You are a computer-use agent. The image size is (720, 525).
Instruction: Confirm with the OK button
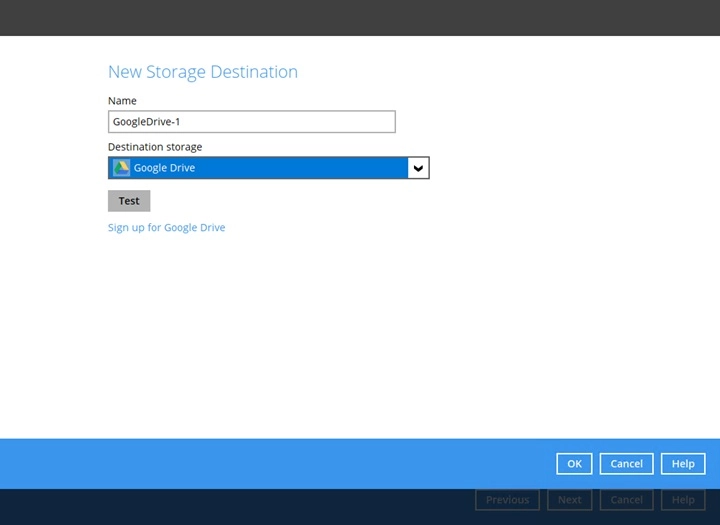(574, 464)
